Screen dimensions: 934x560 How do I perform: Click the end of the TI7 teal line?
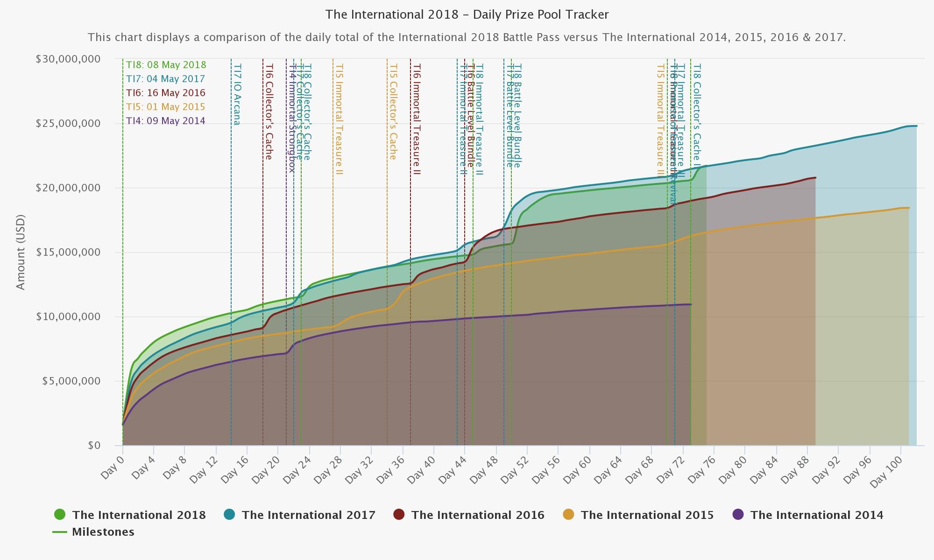(916, 126)
